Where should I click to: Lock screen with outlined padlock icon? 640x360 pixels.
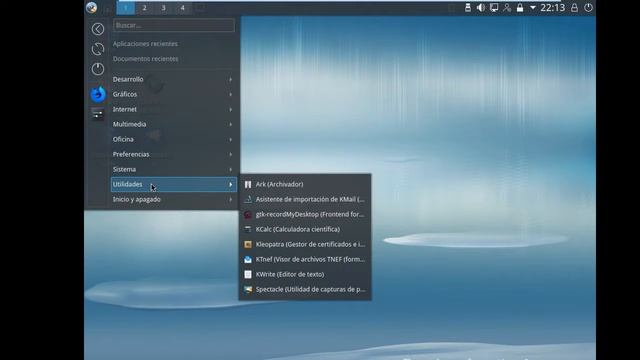click(x=574, y=7)
